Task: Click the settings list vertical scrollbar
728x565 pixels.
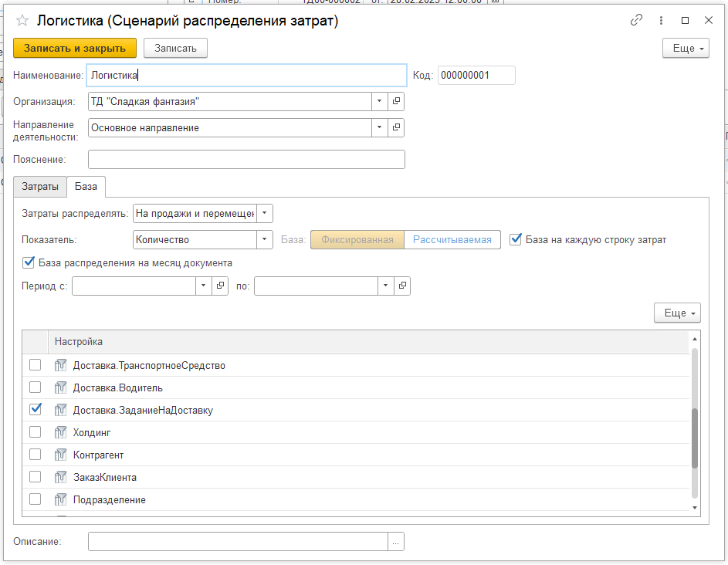Action: (x=695, y=437)
